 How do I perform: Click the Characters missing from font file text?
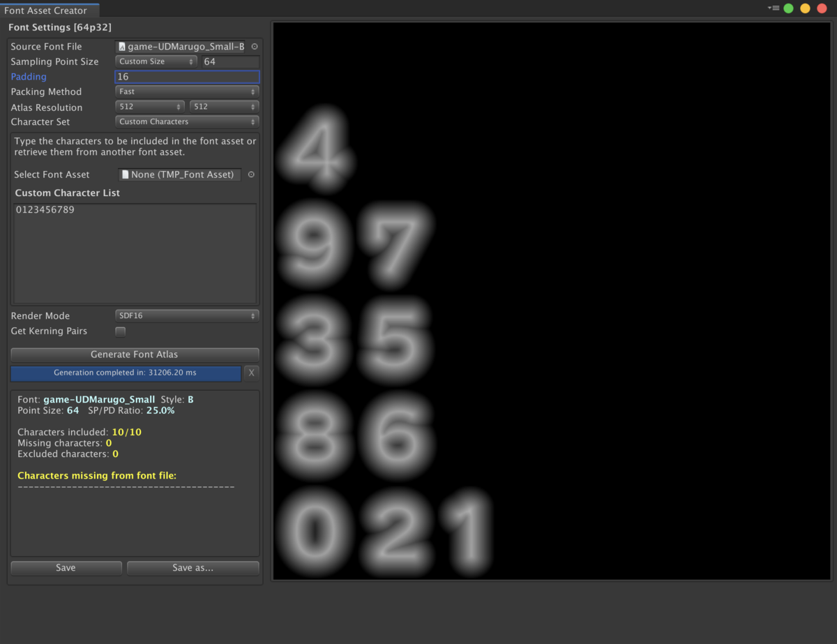[97, 476]
